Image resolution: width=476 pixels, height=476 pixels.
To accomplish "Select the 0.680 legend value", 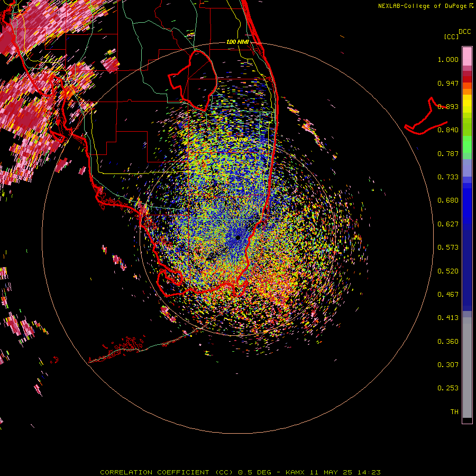I will coord(448,200).
